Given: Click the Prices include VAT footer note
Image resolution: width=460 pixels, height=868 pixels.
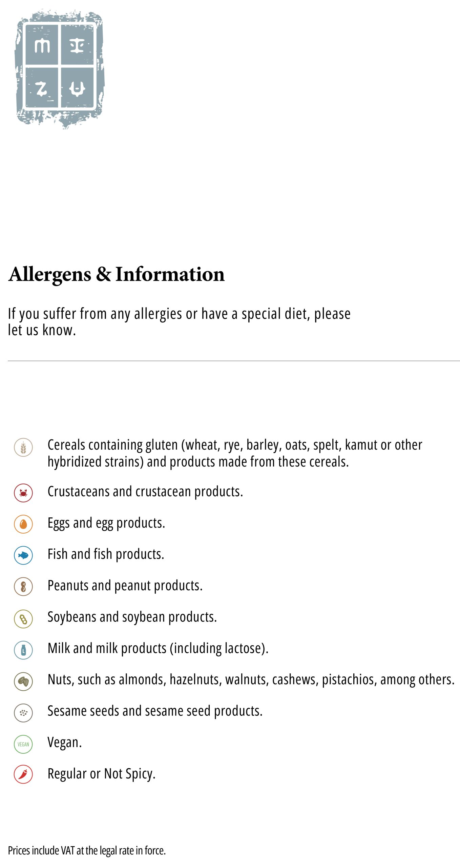Looking at the screenshot, I should tap(87, 850).
